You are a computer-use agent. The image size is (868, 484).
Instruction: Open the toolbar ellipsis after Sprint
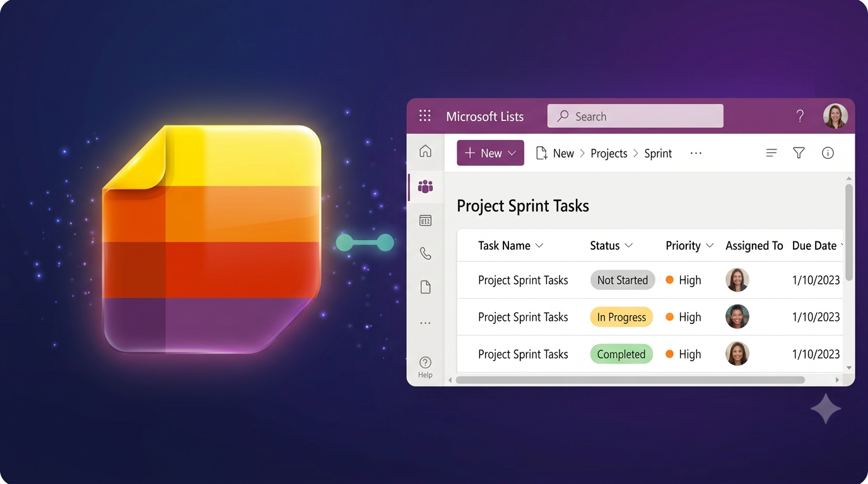pos(696,153)
